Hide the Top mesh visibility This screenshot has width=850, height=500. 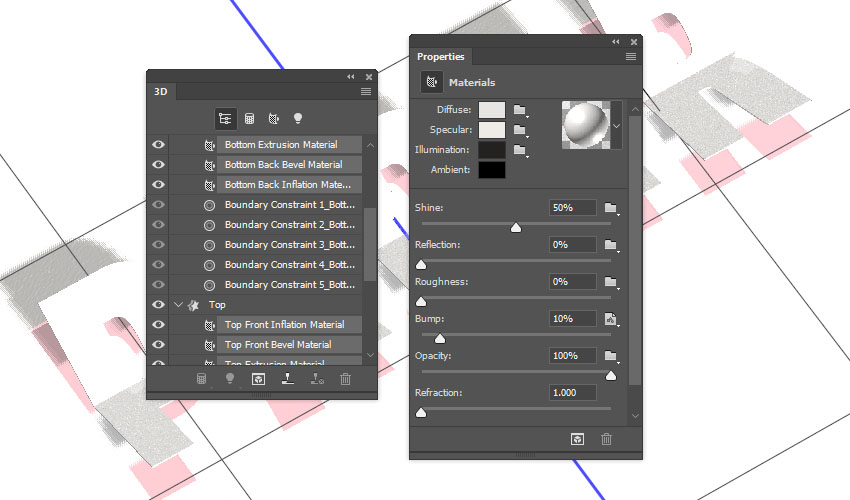pyautogui.click(x=158, y=305)
